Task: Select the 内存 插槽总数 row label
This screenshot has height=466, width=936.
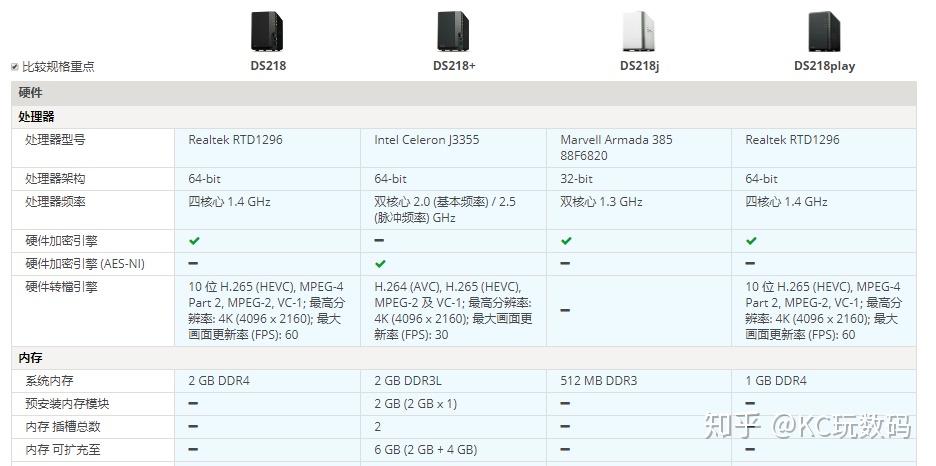Action: tap(63, 427)
